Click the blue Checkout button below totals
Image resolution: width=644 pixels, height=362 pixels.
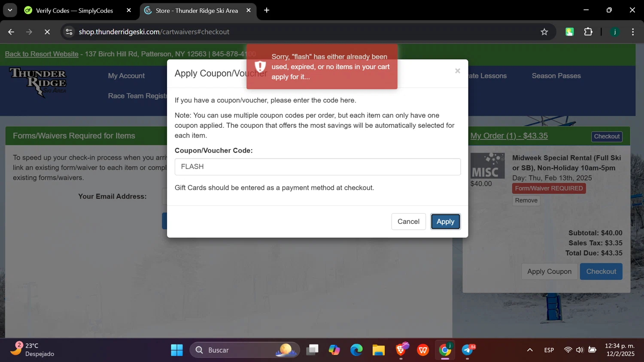[x=601, y=271]
